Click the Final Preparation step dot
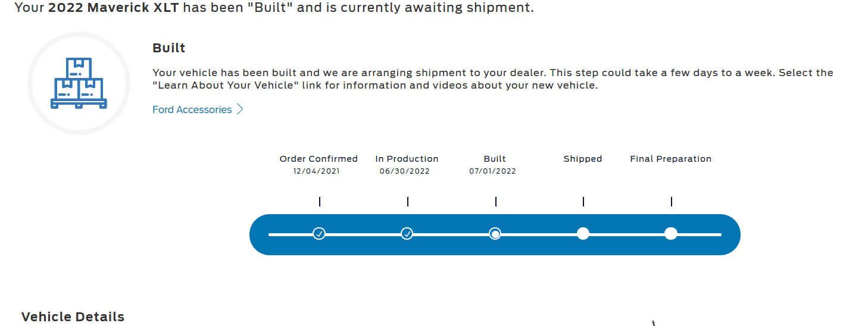868x326 pixels. (671, 234)
